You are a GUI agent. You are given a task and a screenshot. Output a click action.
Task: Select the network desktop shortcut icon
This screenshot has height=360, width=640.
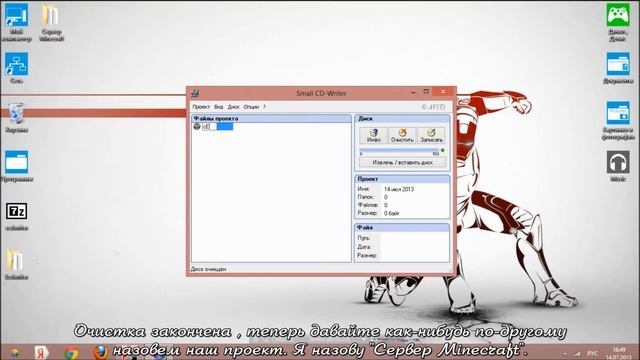(16, 68)
